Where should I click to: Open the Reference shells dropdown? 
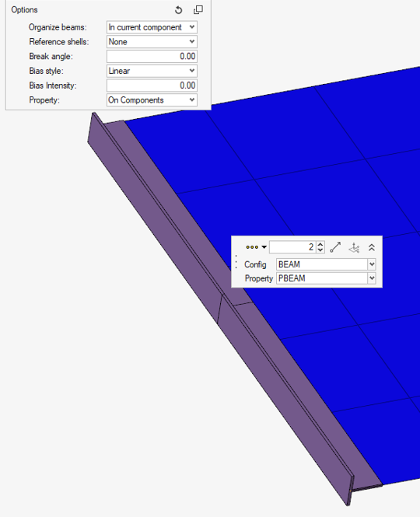coord(152,42)
